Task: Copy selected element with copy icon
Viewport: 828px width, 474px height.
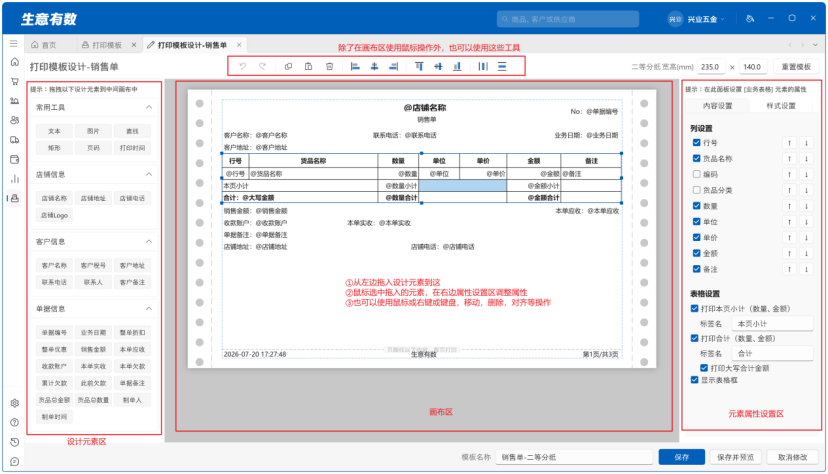Action: click(288, 67)
